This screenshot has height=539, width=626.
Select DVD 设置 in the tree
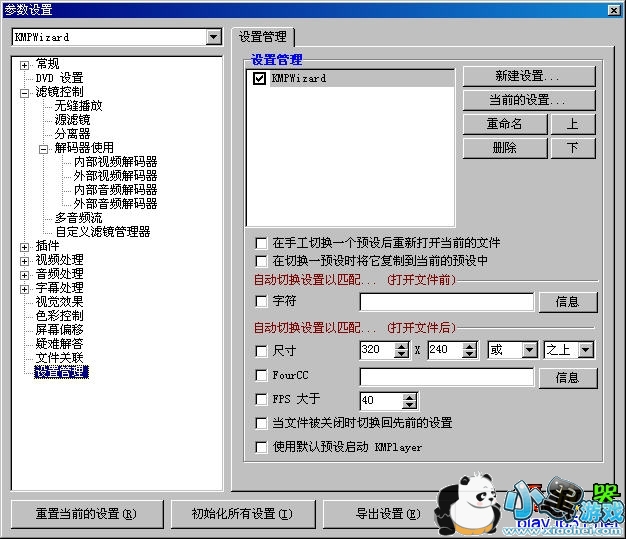[59, 78]
